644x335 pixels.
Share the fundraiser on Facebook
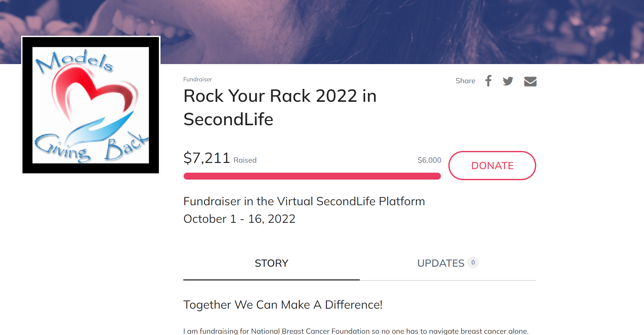point(488,81)
